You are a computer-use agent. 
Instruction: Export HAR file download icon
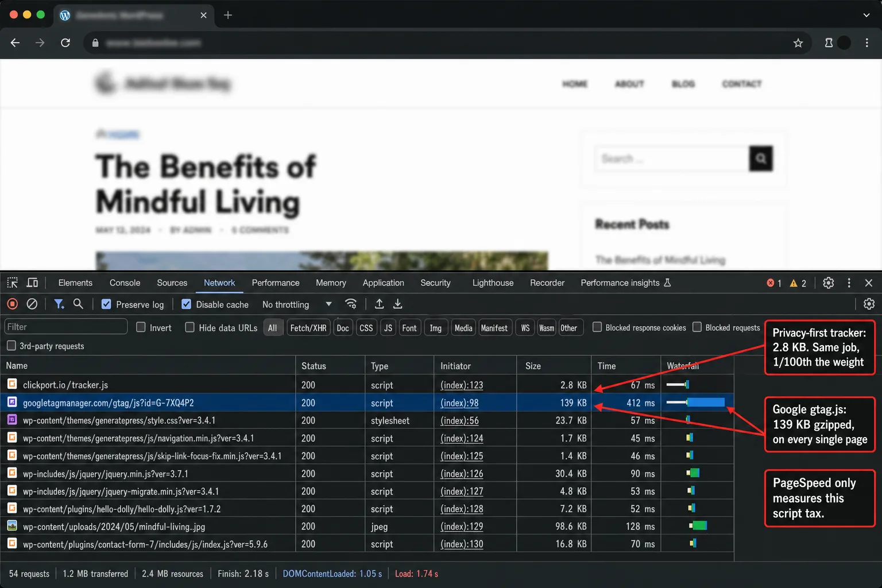pos(397,304)
